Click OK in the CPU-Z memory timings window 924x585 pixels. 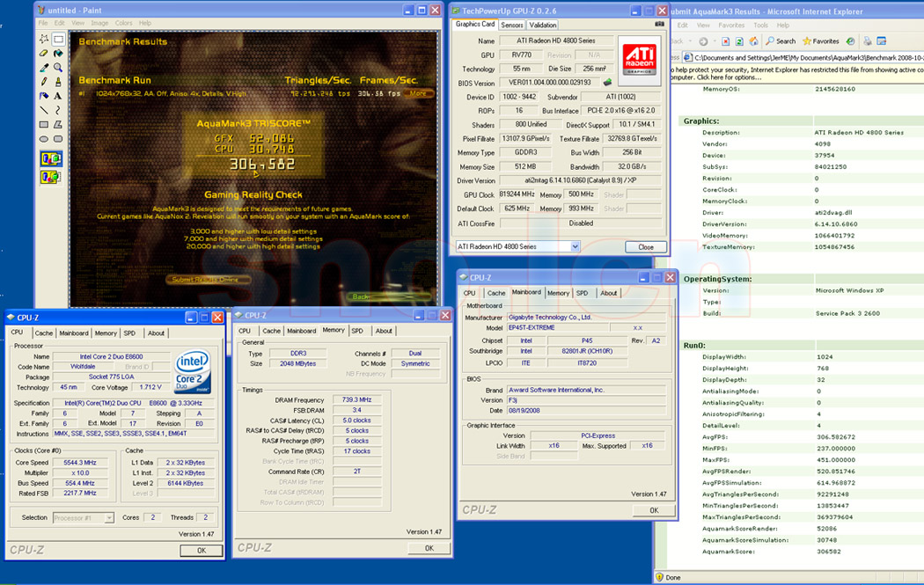click(429, 548)
